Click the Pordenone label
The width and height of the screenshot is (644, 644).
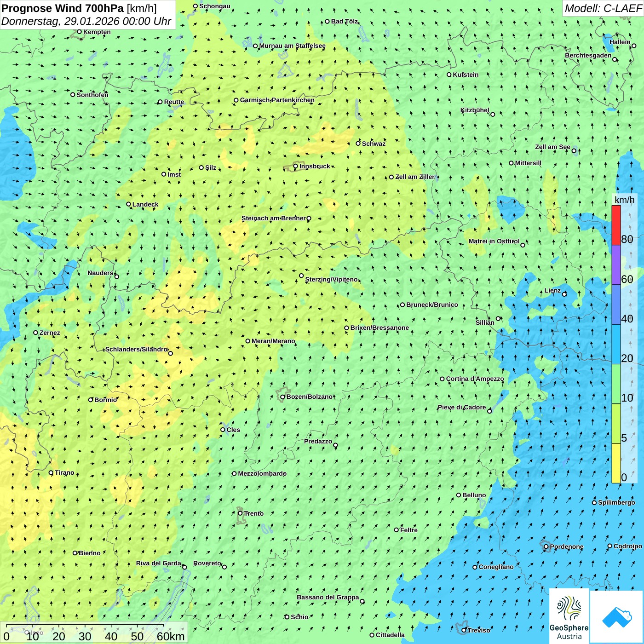coord(567,546)
